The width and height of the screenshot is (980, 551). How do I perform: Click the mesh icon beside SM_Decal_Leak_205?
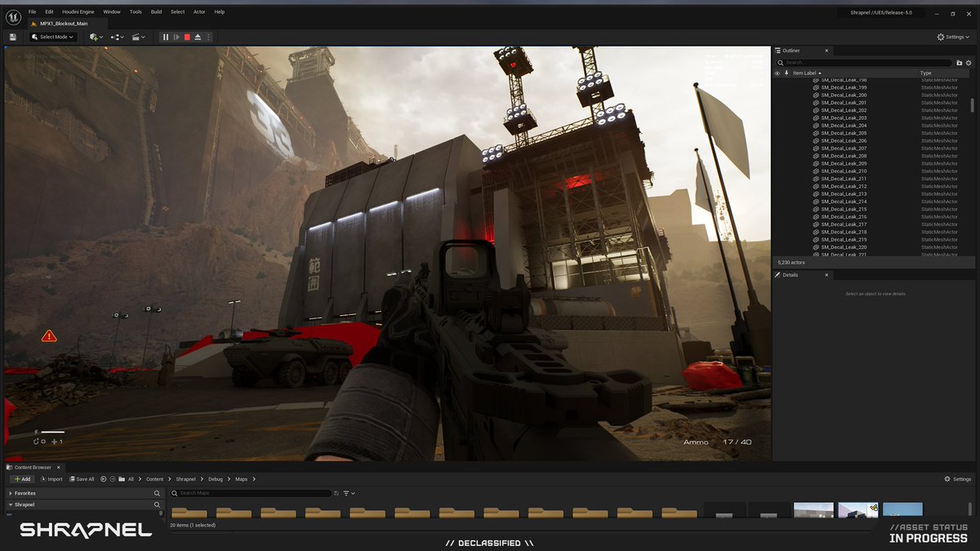[815, 133]
